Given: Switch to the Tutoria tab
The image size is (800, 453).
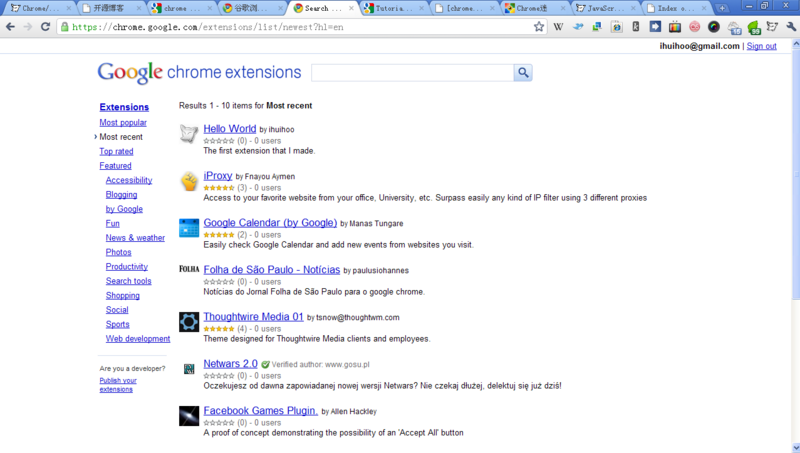Looking at the screenshot, I should click(394, 8).
